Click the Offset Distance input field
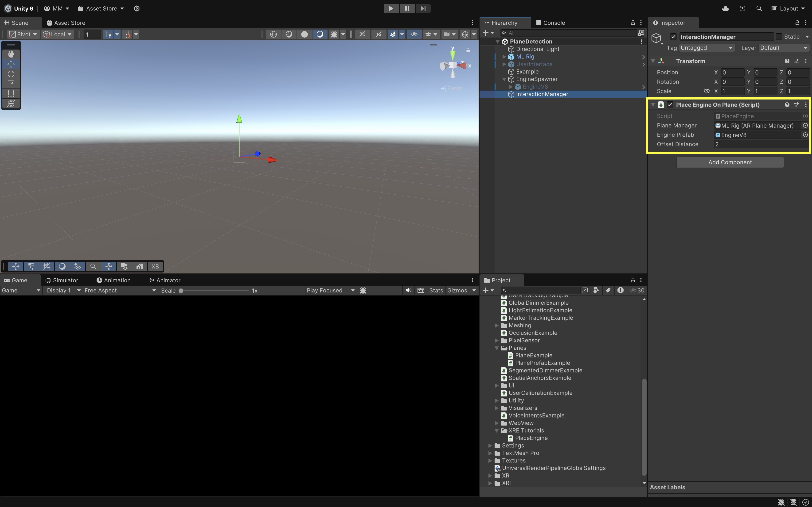Image resolution: width=812 pixels, height=507 pixels. pyautogui.click(x=760, y=144)
